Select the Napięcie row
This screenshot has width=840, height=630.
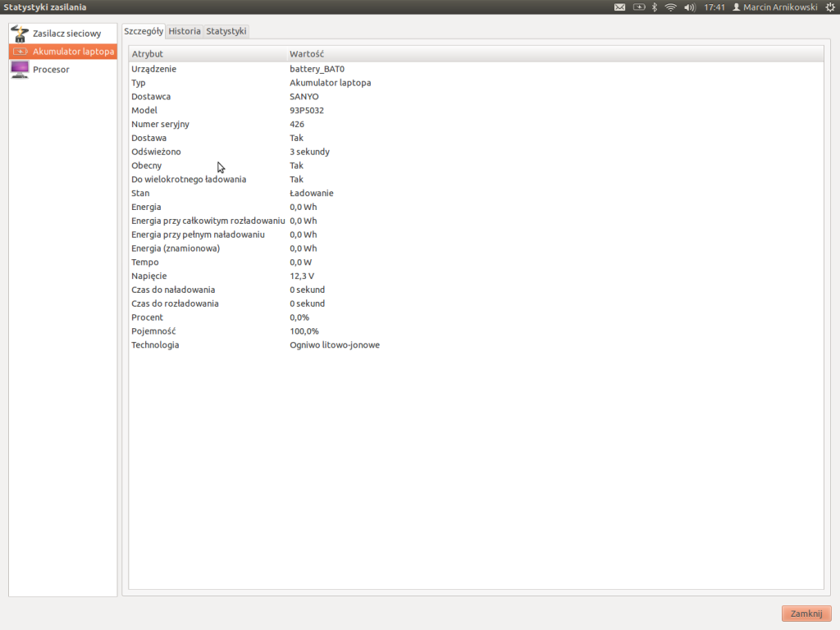[x=476, y=276]
